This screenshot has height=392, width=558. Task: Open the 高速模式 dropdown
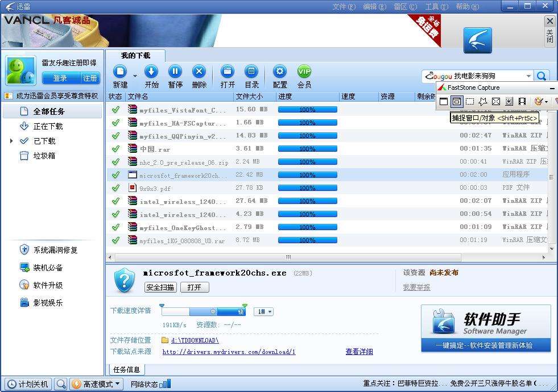pyautogui.click(x=97, y=384)
